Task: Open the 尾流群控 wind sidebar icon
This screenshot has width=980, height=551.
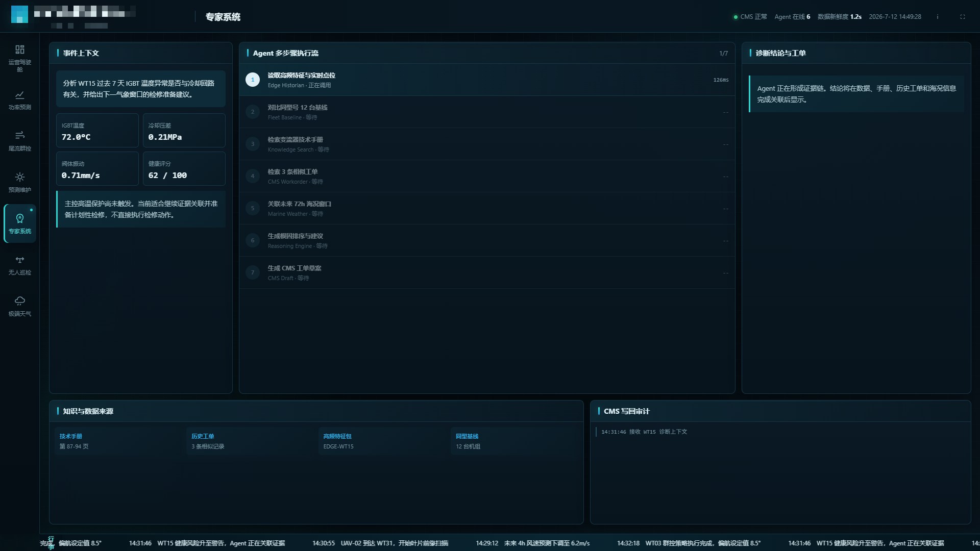Action: click(x=19, y=136)
